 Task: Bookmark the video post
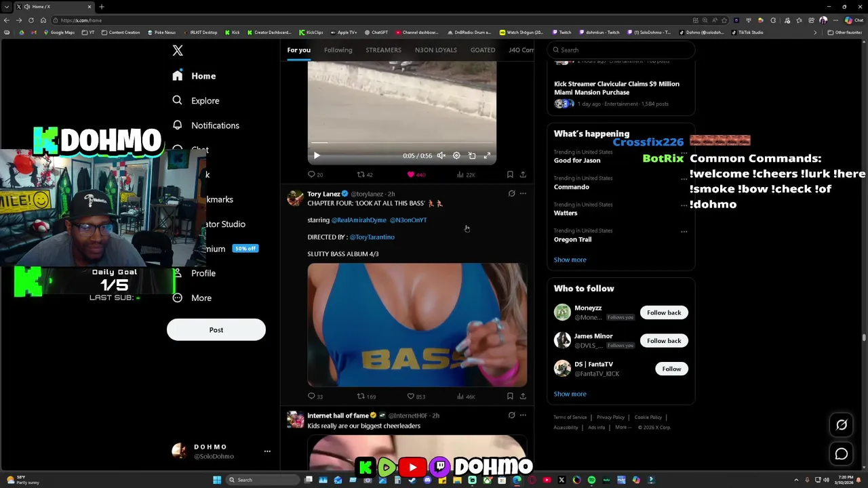tap(510, 174)
